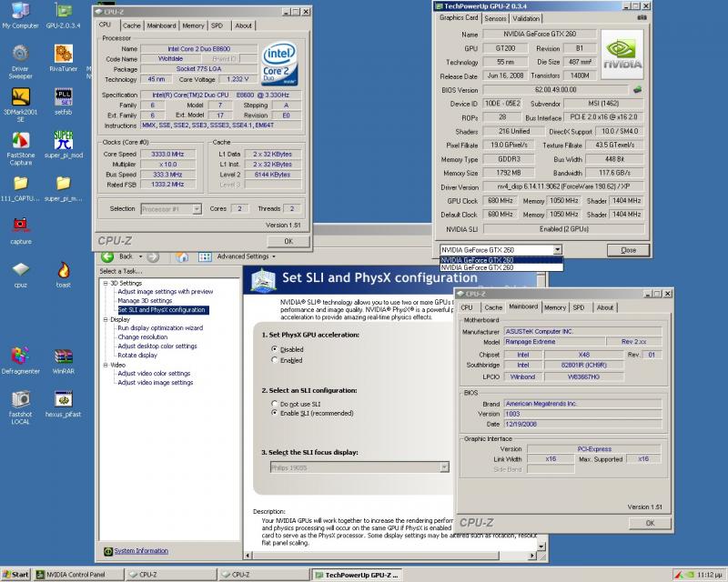This screenshot has height=582, width=728.
Task: Click the save BIOS icon in GPU-Z
Action: [x=638, y=90]
